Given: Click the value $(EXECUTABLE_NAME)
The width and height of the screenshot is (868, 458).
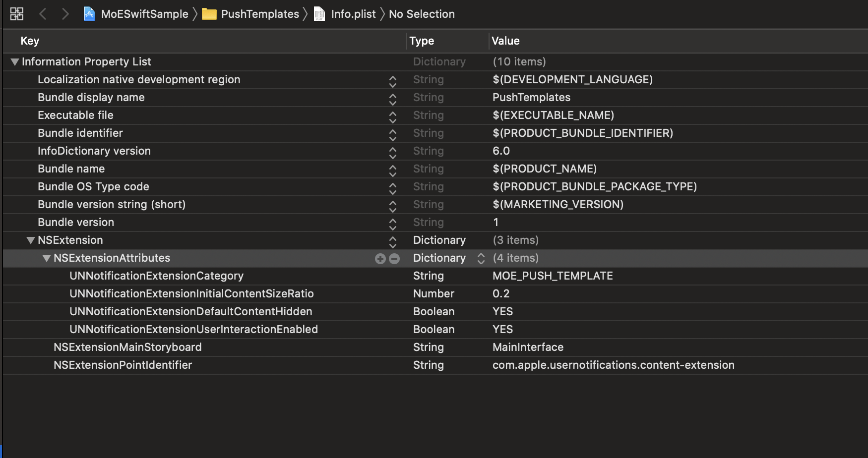Looking at the screenshot, I should [x=554, y=115].
